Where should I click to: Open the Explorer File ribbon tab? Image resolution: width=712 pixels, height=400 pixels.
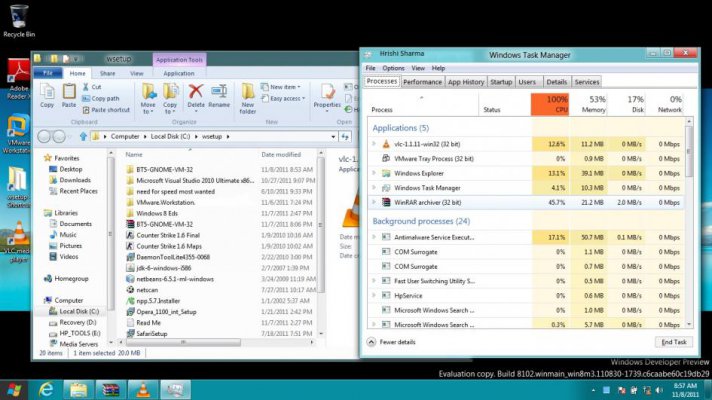48,73
